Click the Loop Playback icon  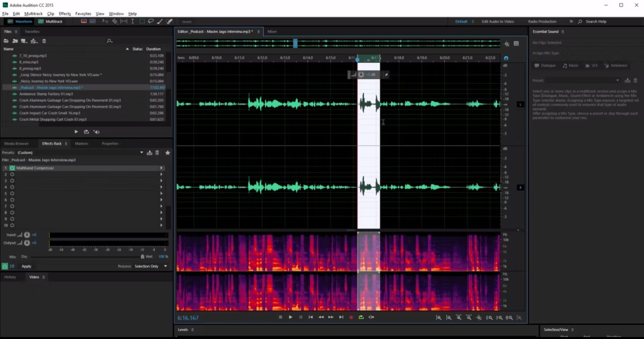coord(361,317)
